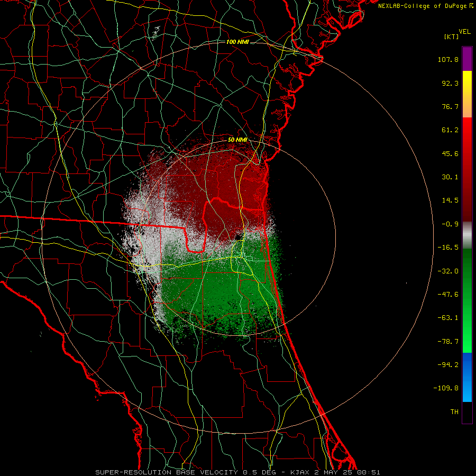Click the -16.5 velocity scale value
Screen dimensions: 476x476
pos(448,248)
